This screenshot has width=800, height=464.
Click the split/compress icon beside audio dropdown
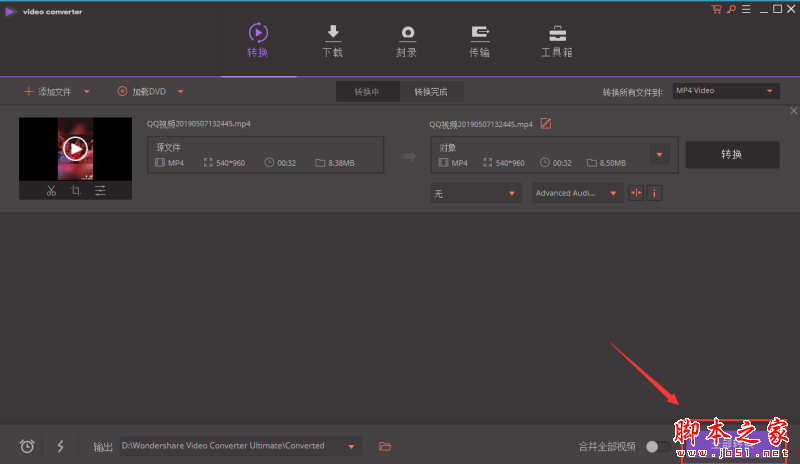pos(636,193)
